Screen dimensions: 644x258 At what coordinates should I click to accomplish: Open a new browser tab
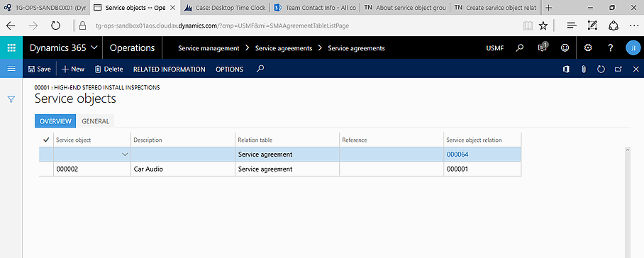point(548,7)
